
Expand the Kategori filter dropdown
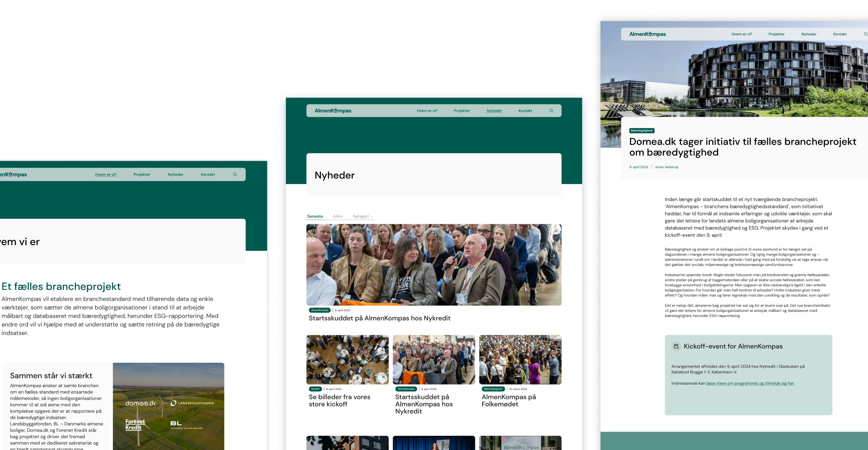(x=363, y=216)
